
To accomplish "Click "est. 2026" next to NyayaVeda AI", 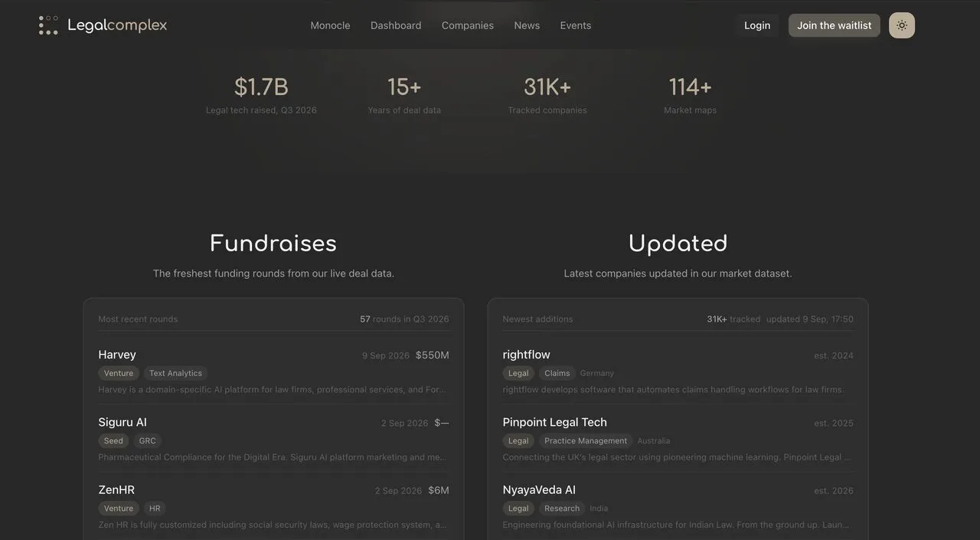I will [x=834, y=490].
